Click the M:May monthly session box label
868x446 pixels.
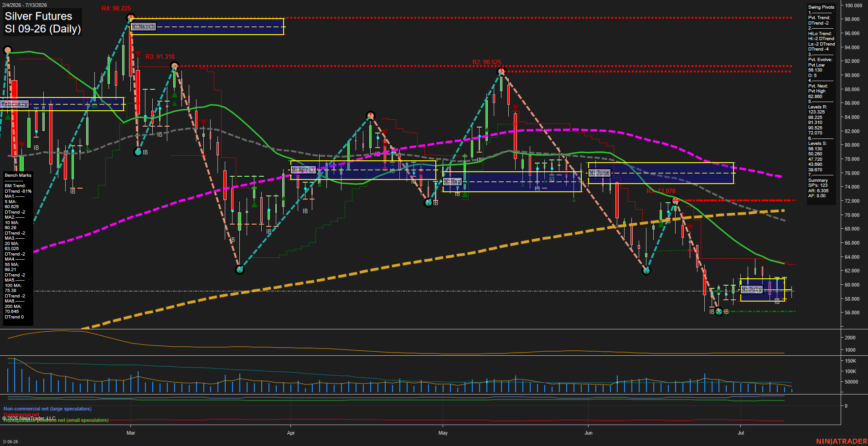click(452, 181)
